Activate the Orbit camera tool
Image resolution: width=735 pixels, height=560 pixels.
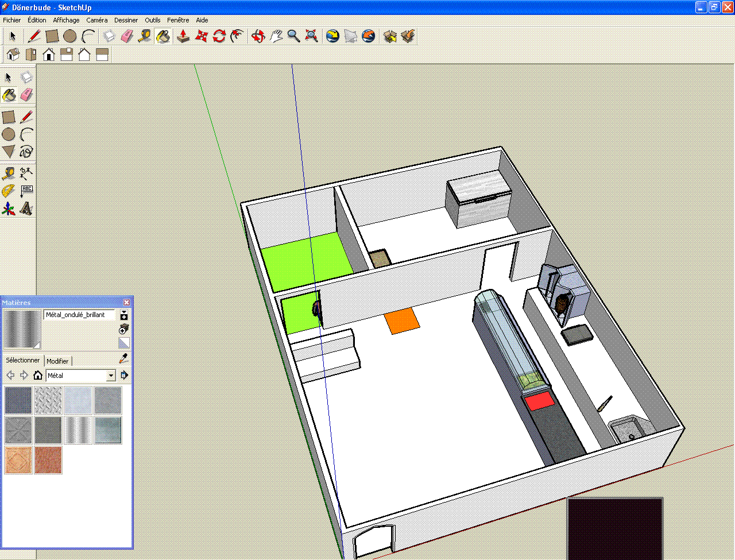[258, 36]
